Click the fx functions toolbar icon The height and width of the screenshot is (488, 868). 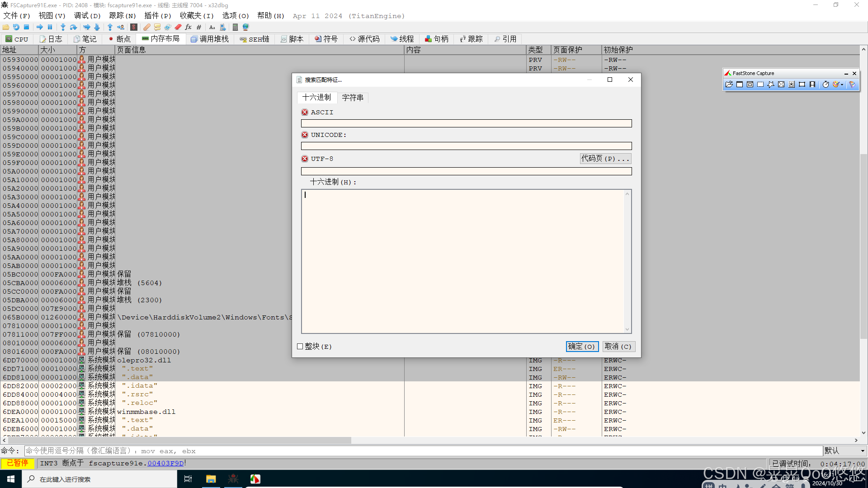189,27
